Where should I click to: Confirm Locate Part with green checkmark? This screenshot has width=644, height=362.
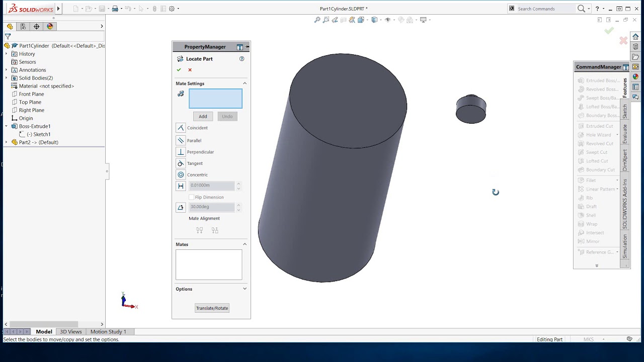pyautogui.click(x=179, y=70)
